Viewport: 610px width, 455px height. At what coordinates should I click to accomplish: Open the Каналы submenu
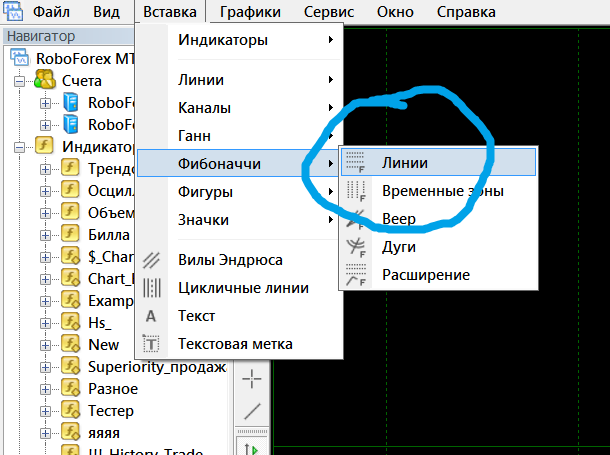coord(239,108)
